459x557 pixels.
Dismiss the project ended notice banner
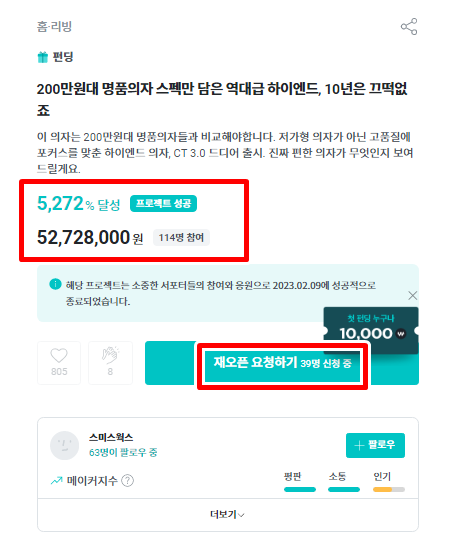tap(412, 295)
